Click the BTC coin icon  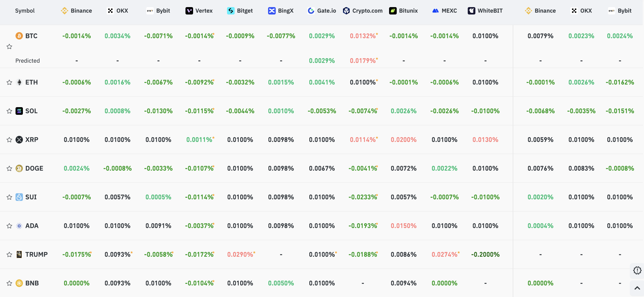click(19, 36)
